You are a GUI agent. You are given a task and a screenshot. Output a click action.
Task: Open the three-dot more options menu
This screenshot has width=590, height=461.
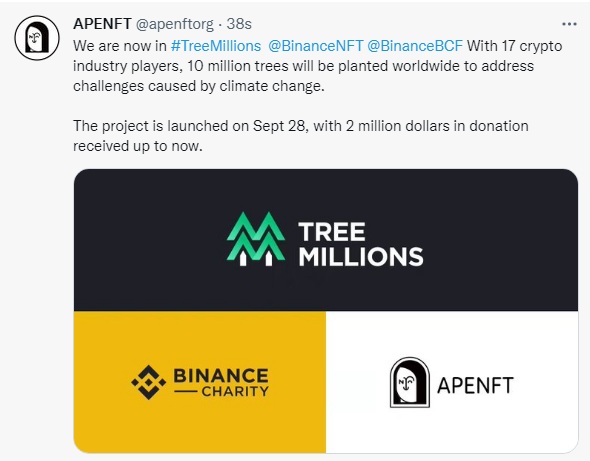(569, 24)
